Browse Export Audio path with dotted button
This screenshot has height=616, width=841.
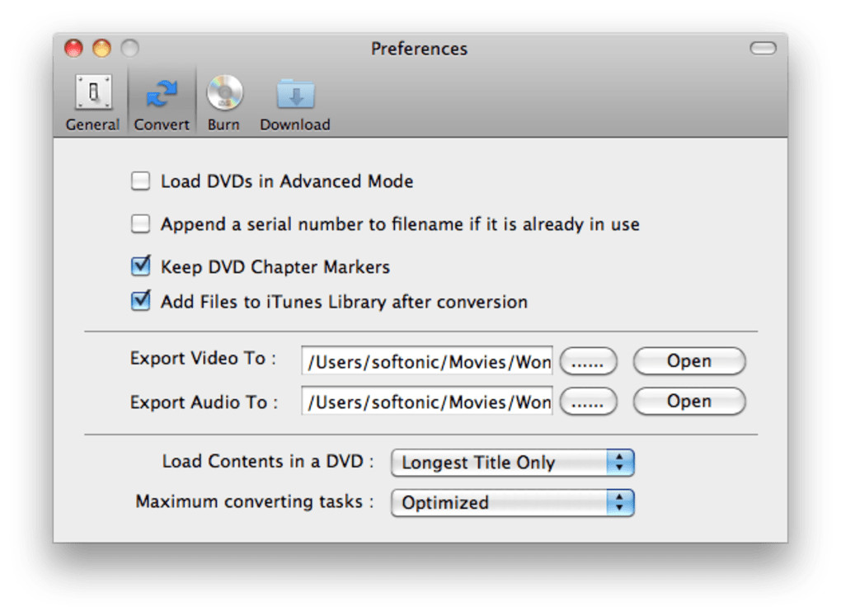click(588, 401)
